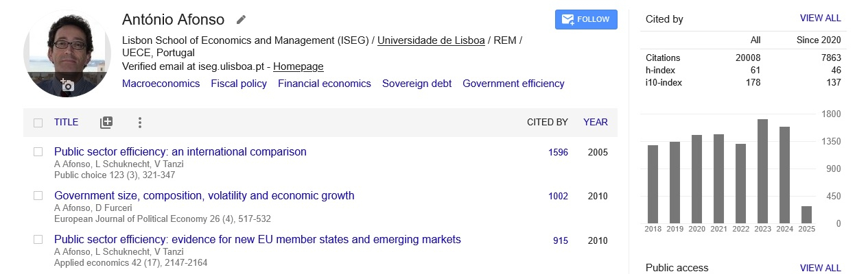Open the three-dot more options menu
Viewport: 868px width, 274px height.
(x=139, y=123)
